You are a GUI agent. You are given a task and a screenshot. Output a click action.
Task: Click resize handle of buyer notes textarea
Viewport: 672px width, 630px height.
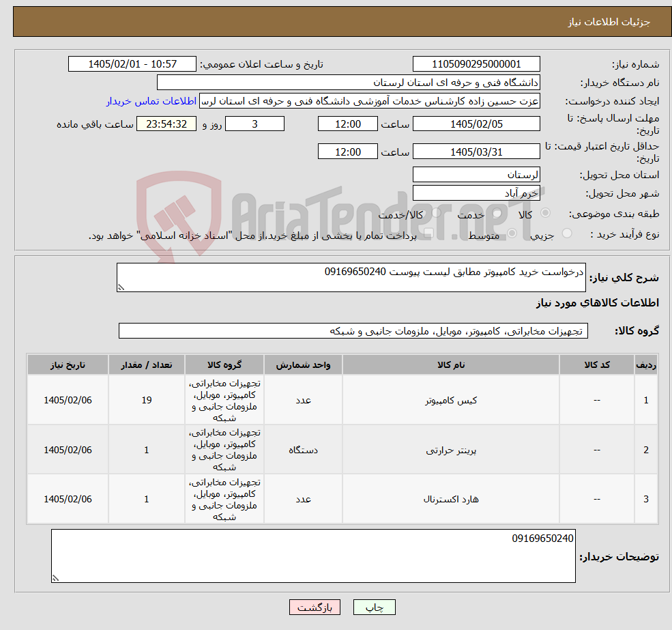(55, 579)
